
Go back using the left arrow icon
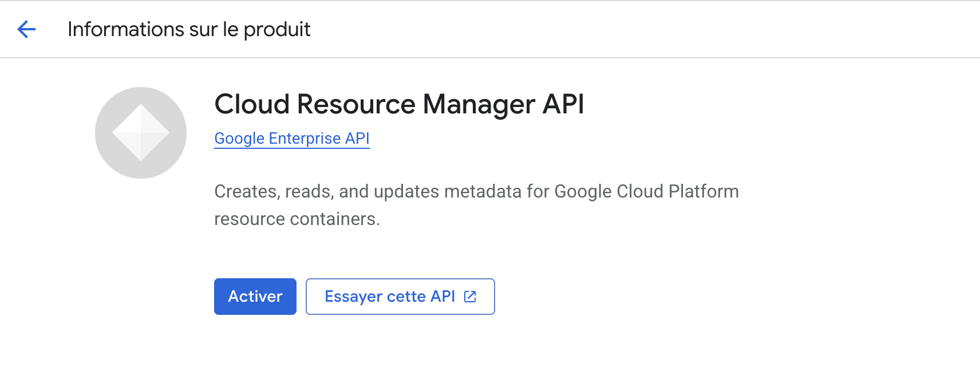[x=26, y=29]
